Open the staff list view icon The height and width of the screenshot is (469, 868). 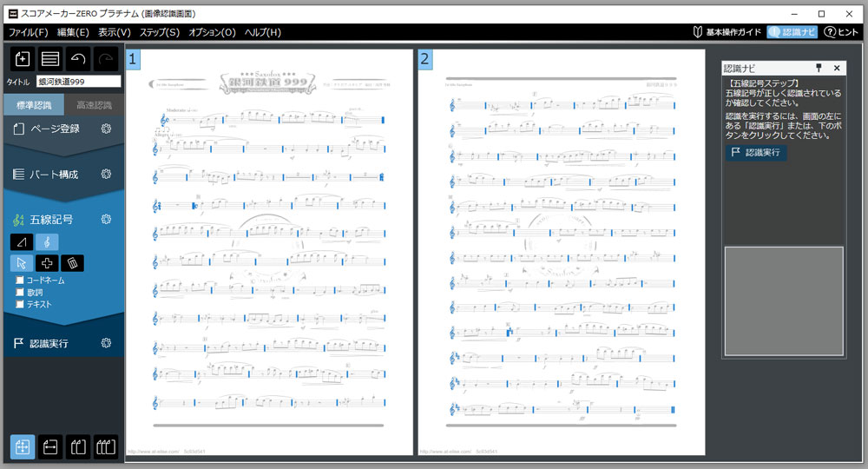(50, 58)
